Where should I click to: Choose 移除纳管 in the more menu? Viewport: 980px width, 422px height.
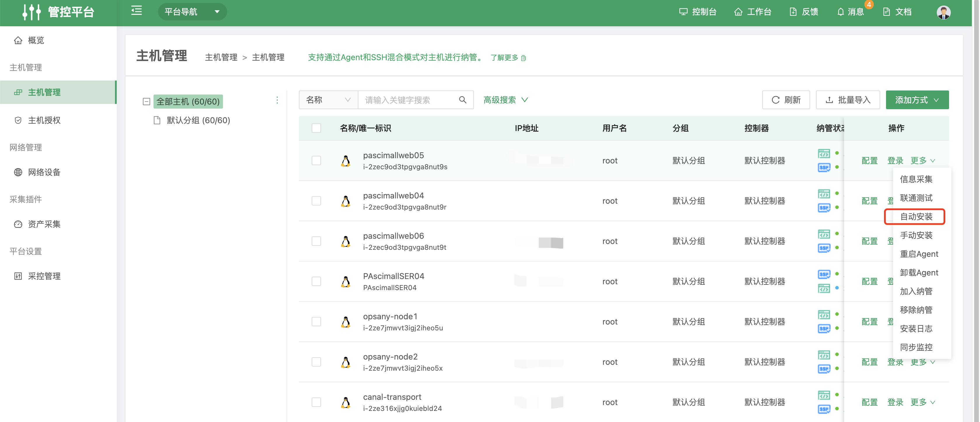916,310
